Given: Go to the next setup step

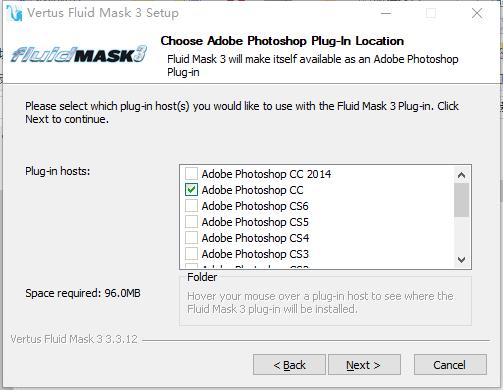Looking at the screenshot, I should 364,365.
